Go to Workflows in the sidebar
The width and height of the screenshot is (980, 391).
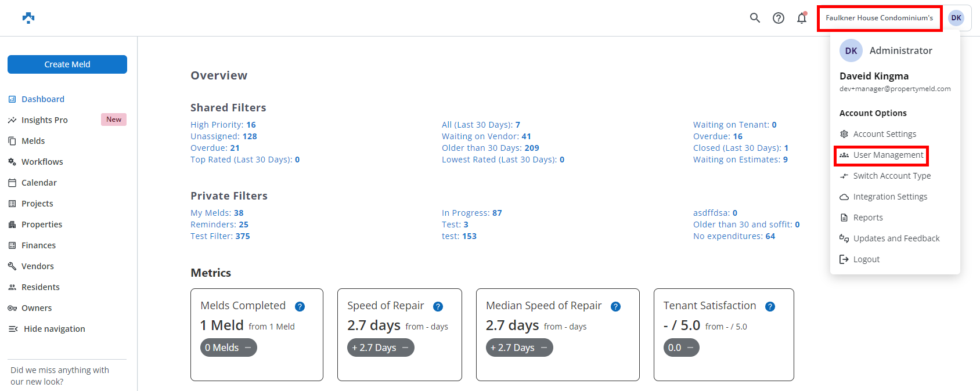(x=42, y=162)
